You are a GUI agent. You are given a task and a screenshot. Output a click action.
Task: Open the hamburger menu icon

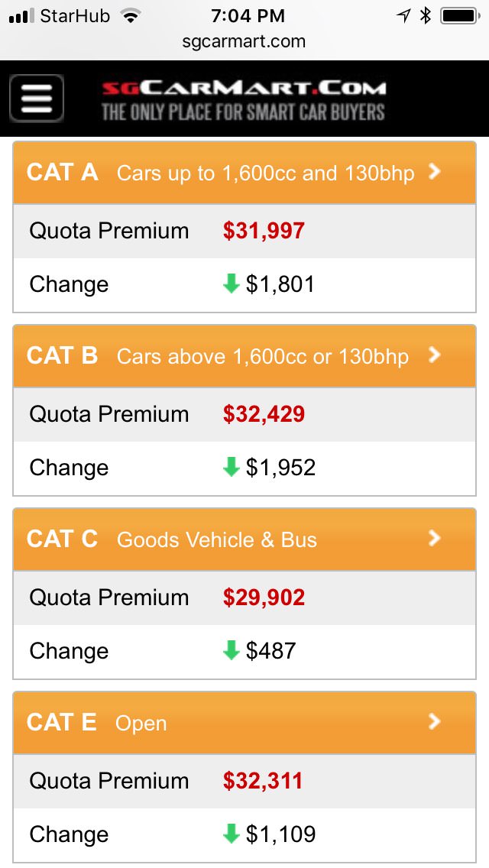click(x=37, y=99)
